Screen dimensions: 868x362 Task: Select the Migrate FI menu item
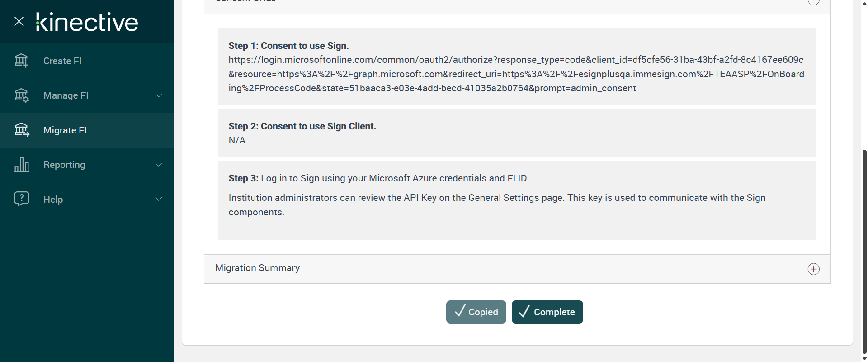pyautogui.click(x=65, y=130)
